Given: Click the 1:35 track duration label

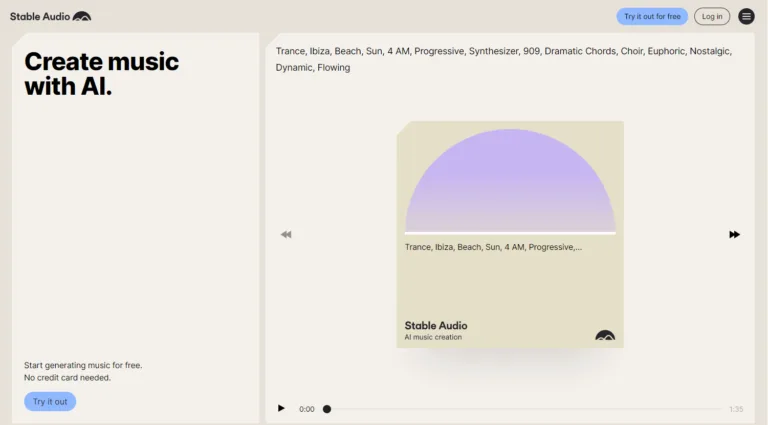Looking at the screenshot, I should (x=736, y=409).
